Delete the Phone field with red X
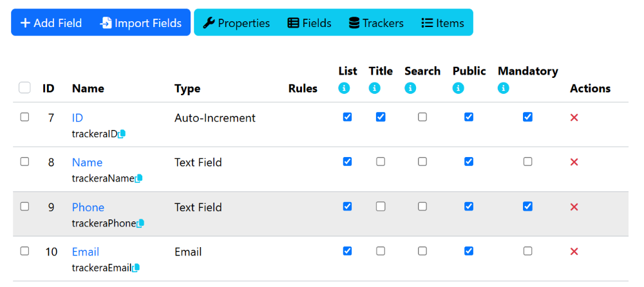The width and height of the screenshot is (644, 287). (574, 207)
